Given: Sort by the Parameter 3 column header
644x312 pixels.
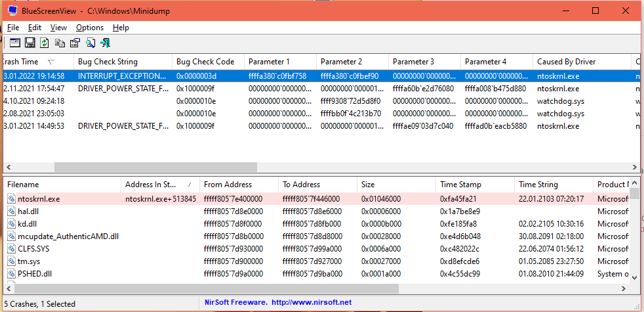Looking at the screenshot, I should 425,62.
